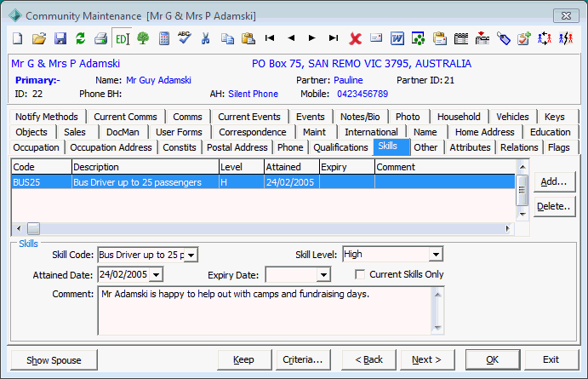Click the Delete.. button
Screen dimensions: 588x379
click(554, 206)
